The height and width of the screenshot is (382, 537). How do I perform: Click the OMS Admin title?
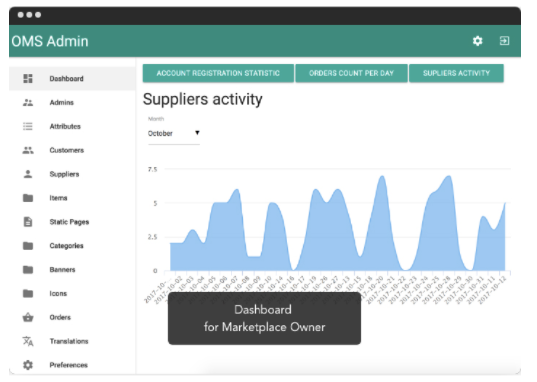50,41
